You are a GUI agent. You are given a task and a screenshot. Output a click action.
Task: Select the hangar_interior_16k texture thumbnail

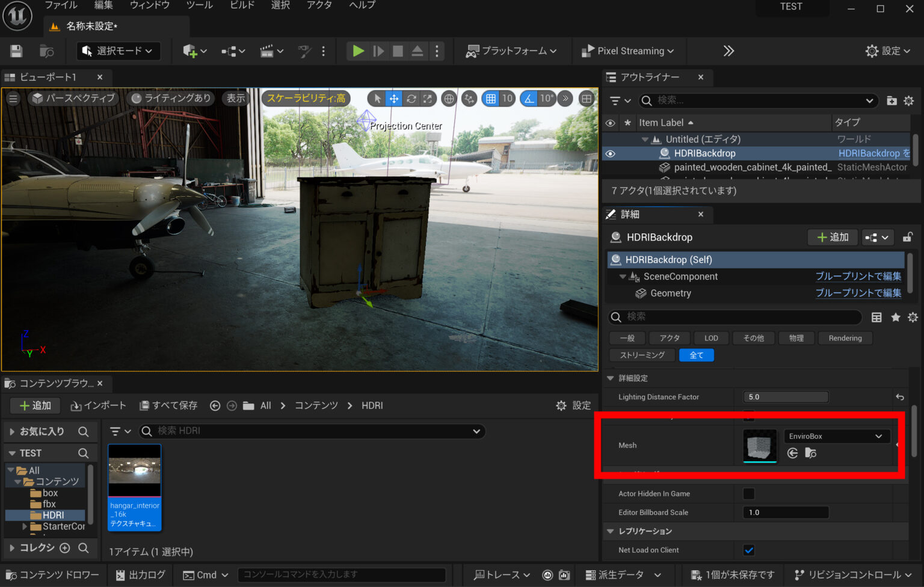tap(134, 471)
